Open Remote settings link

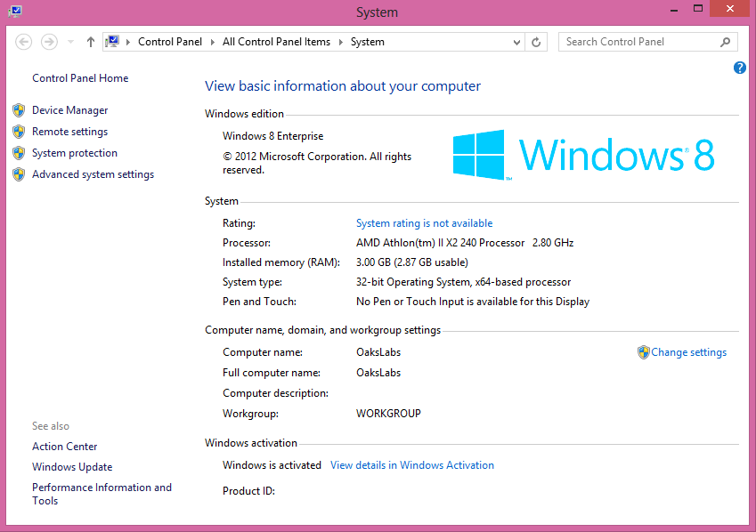pos(70,132)
